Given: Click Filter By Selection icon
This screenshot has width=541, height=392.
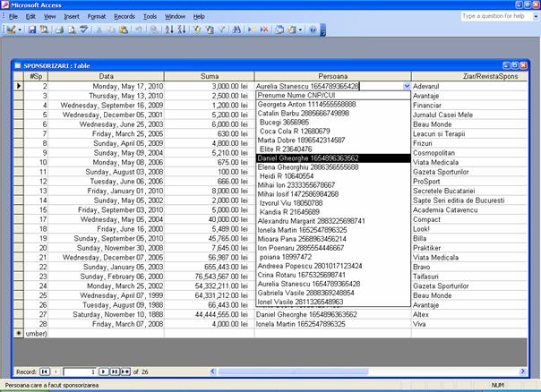Looking at the screenshot, I should tap(199, 30).
